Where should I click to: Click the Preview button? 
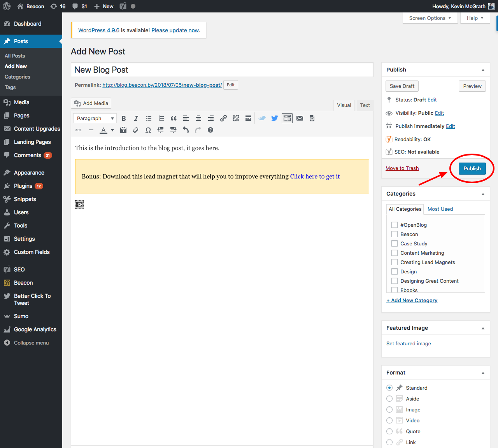click(472, 86)
